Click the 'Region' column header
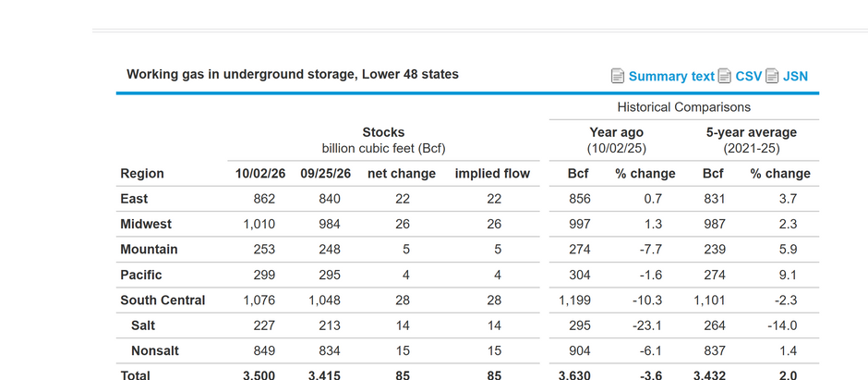Image resolution: width=868 pixels, height=380 pixels. click(x=142, y=174)
